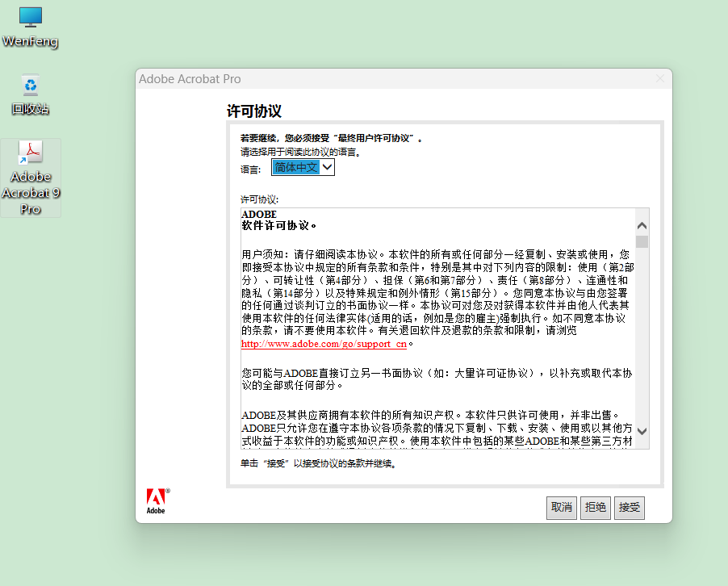Screen dimensions: 728x586
Task: Click the 单击“接受”以接受协议 instruction text
Action: pos(319,463)
